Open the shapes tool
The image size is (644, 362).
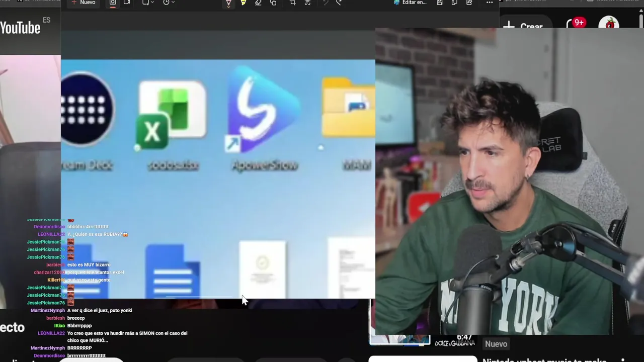coord(273,3)
